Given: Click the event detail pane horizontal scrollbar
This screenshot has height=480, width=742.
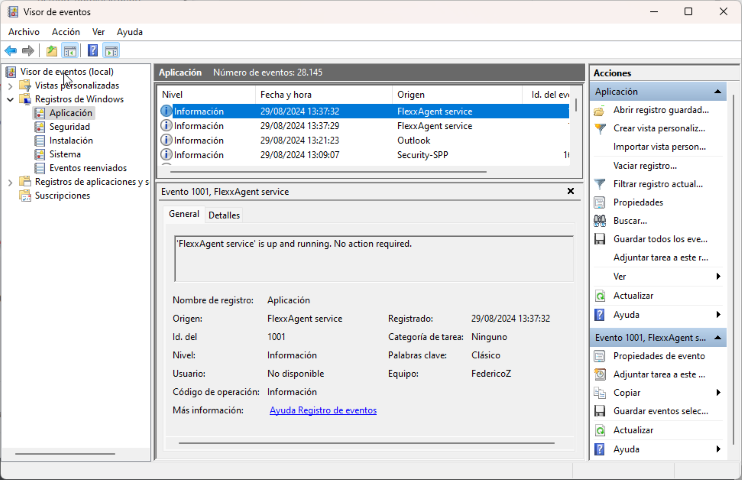Looking at the screenshot, I should (366, 443).
